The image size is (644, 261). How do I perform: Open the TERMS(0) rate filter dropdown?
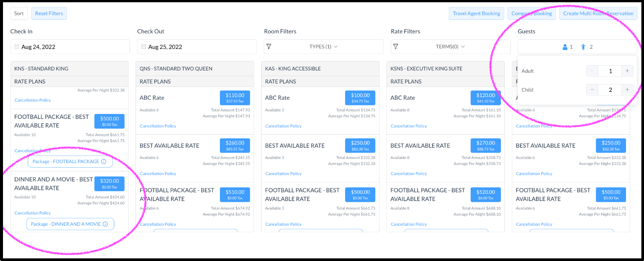click(x=450, y=47)
